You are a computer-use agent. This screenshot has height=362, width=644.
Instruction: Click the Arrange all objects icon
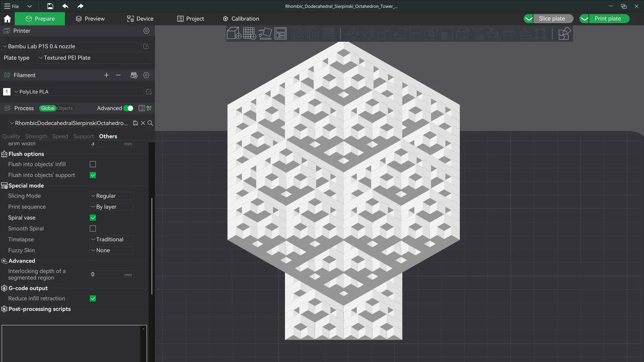(x=280, y=34)
